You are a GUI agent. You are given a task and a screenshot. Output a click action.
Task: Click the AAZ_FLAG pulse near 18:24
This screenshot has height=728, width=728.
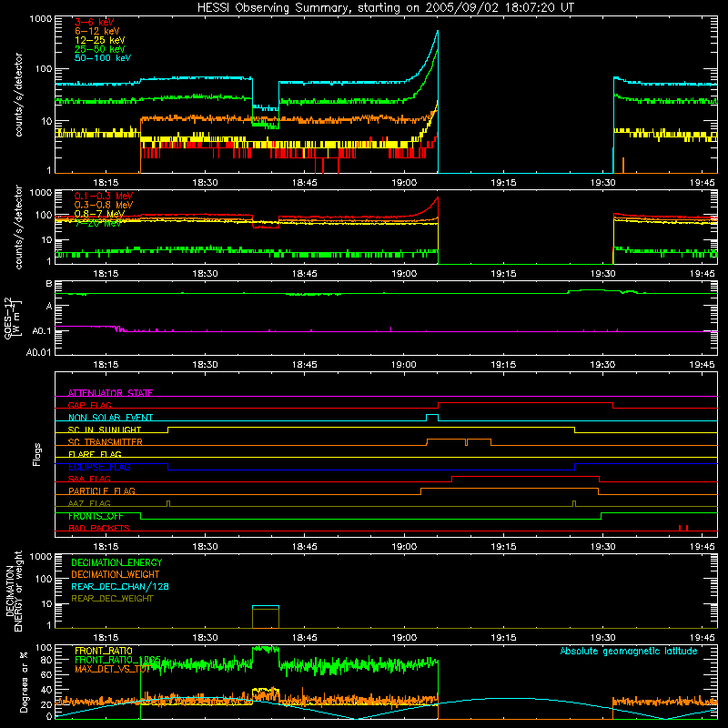click(168, 503)
